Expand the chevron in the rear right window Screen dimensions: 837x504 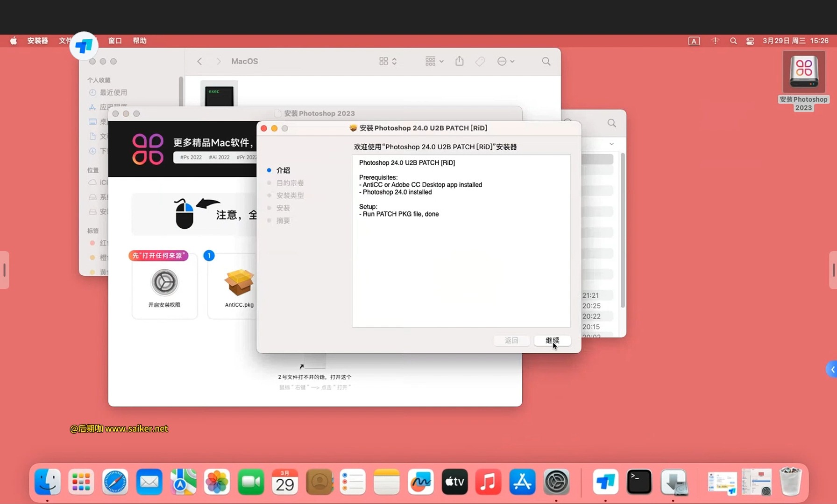tap(611, 144)
